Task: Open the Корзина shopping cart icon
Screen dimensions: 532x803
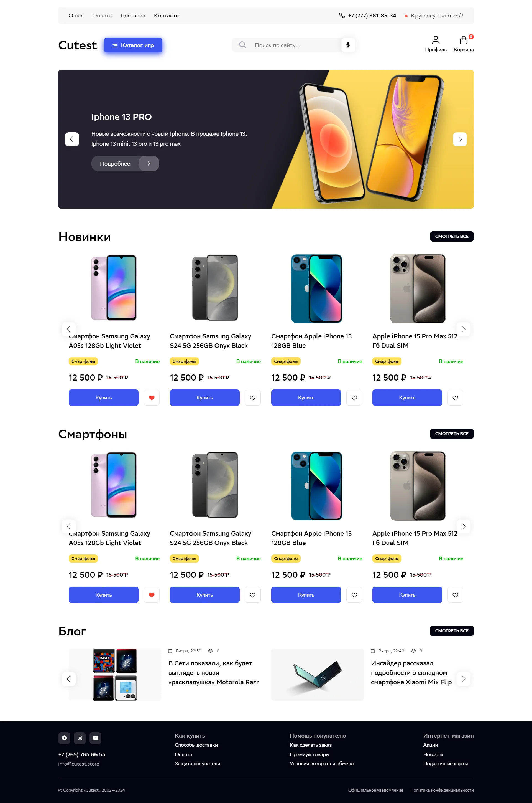Action: click(x=464, y=40)
